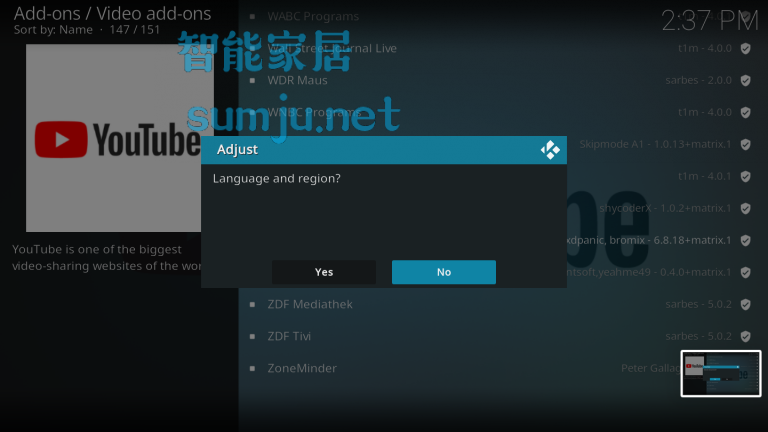Click the Kodi logo in the dialog header
Viewport: 768px width, 432px height.
pyautogui.click(x=550, y=150)
